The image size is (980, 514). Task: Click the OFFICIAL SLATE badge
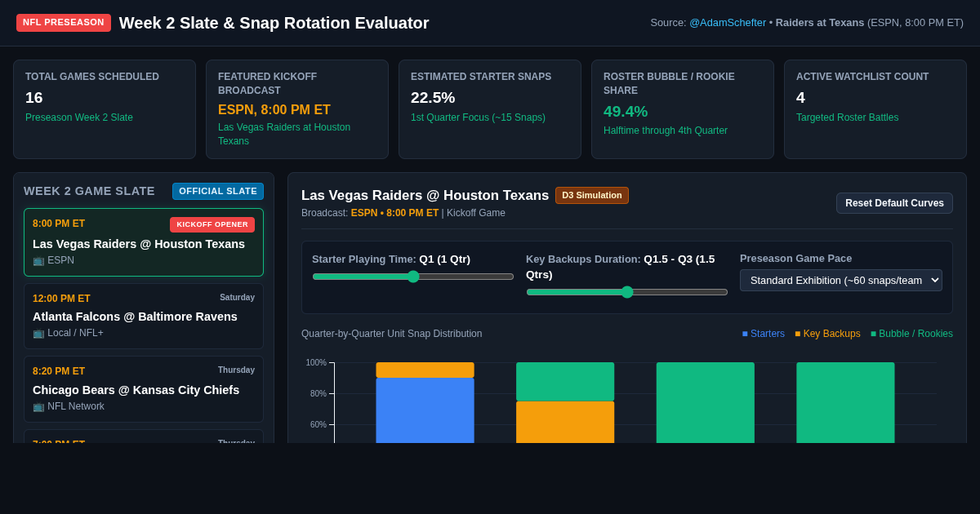coord(218,191)
